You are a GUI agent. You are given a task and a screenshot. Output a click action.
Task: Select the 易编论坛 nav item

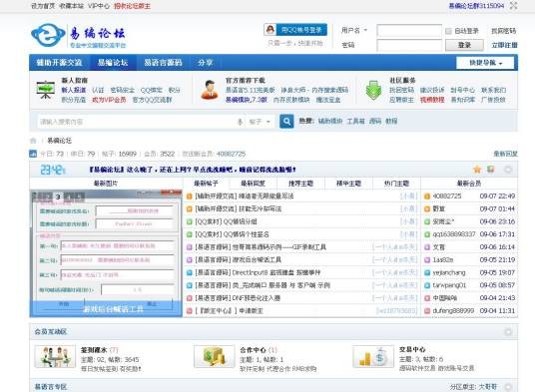[113, 63]
